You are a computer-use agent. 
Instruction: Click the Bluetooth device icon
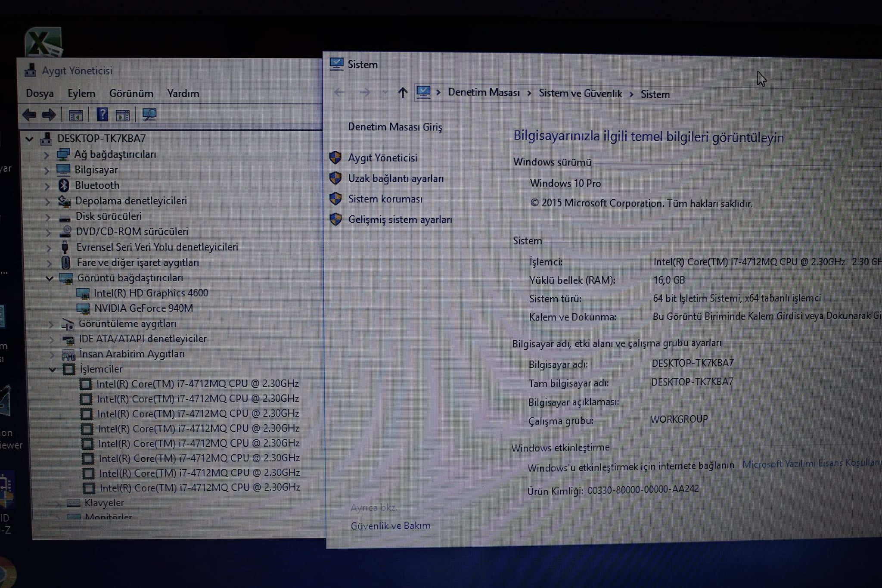pyautogui.click(x=64, y=185)
